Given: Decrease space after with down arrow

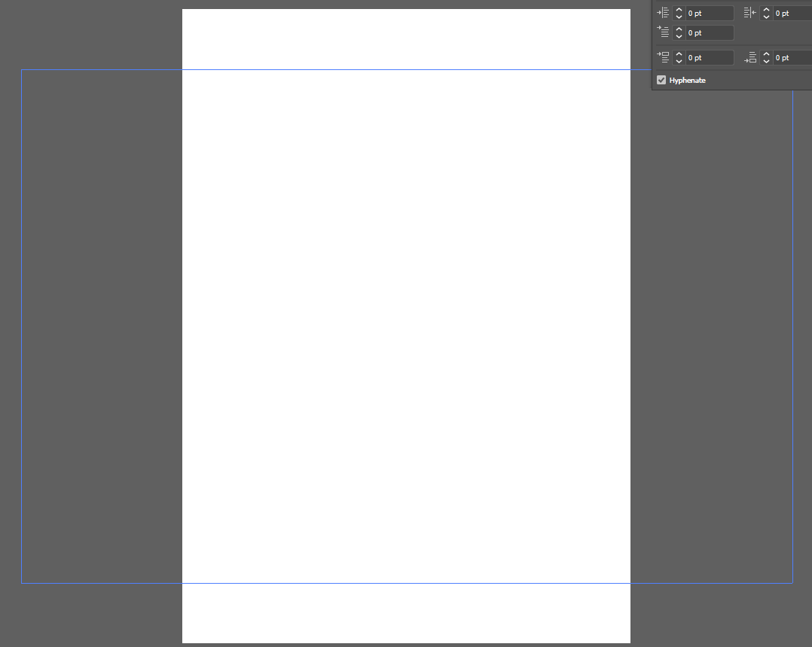Looking at the screenshot, I should (766, 61).
